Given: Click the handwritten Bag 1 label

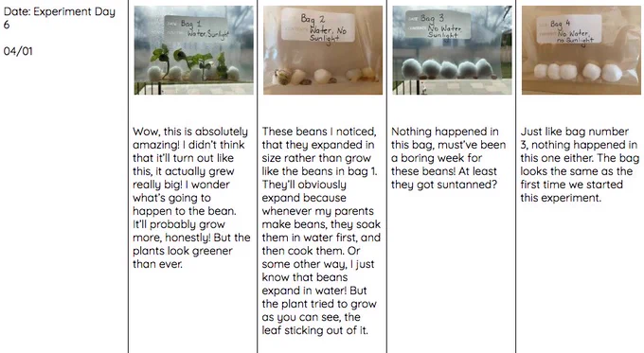Looking at the screenshot, I should (x=196, y=27).
